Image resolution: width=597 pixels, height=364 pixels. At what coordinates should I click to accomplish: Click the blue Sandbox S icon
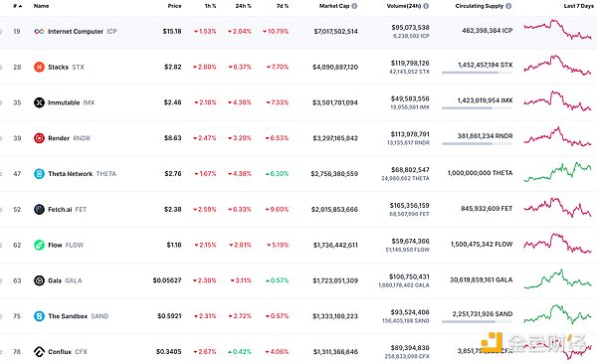tap(39, 316)
